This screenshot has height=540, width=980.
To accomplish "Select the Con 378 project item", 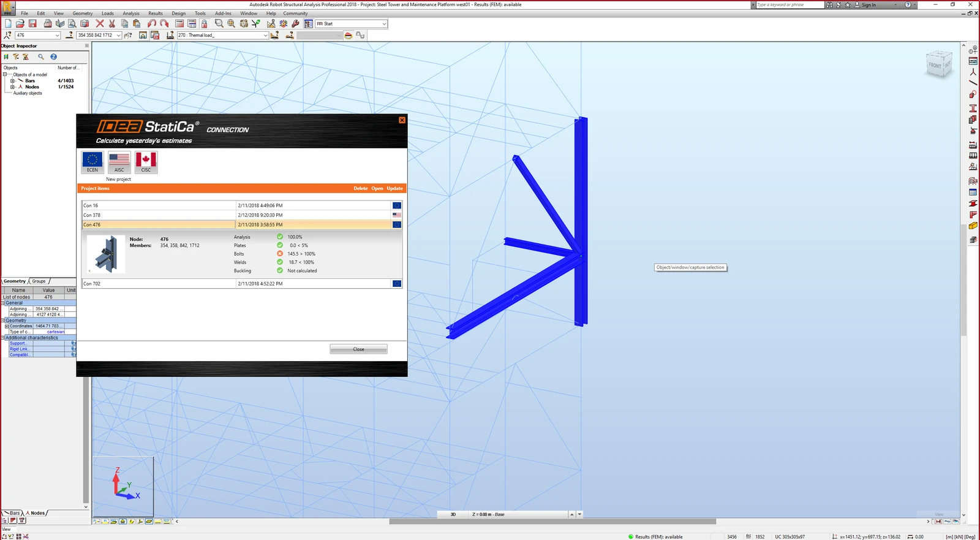I will (x=242, y=215).
